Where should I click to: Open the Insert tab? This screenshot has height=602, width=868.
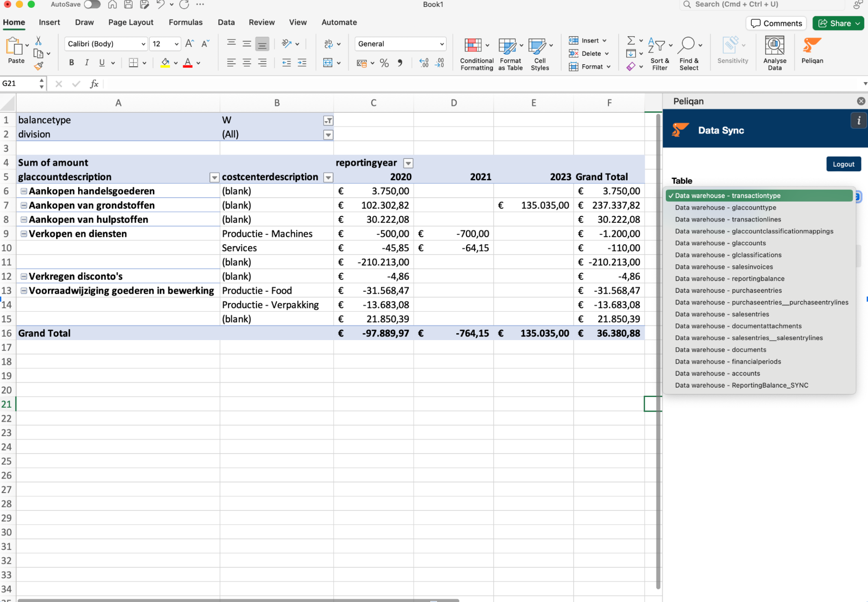coord(49,22)
